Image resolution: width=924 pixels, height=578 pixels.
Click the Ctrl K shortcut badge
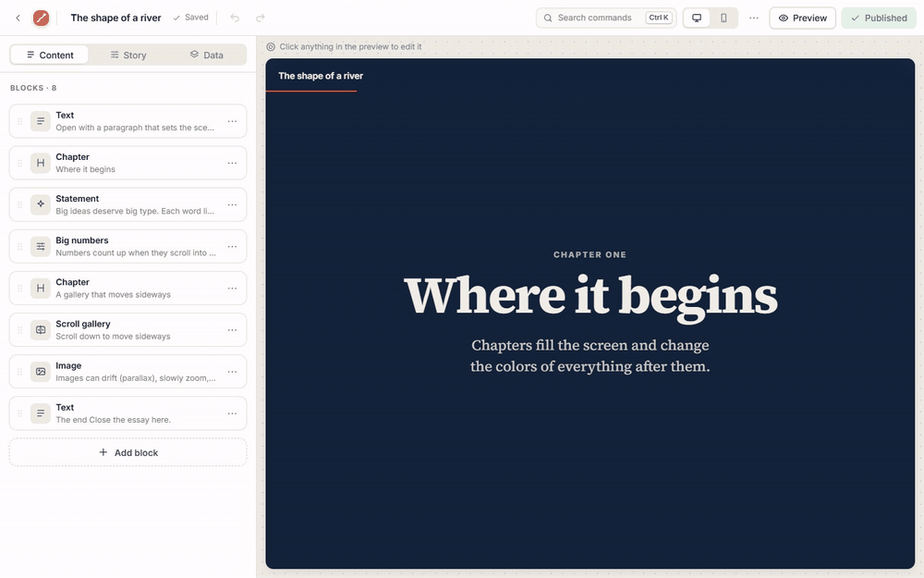[658, 18]
